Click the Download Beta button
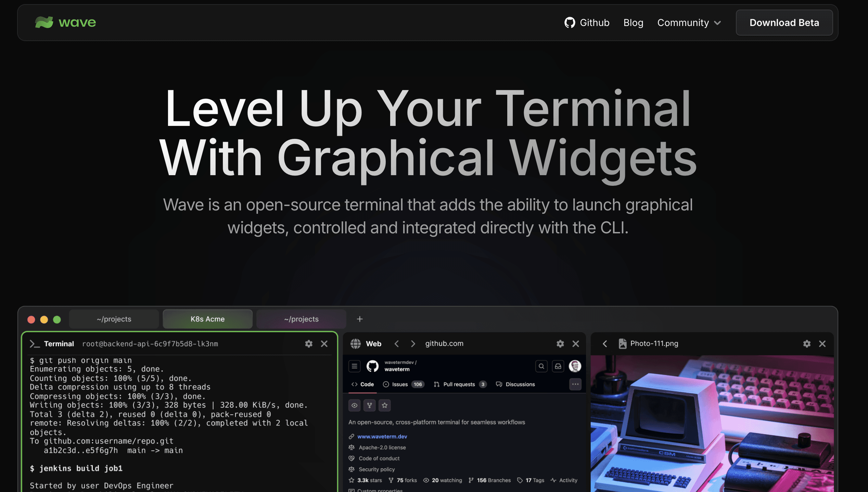 coord(784,23)
